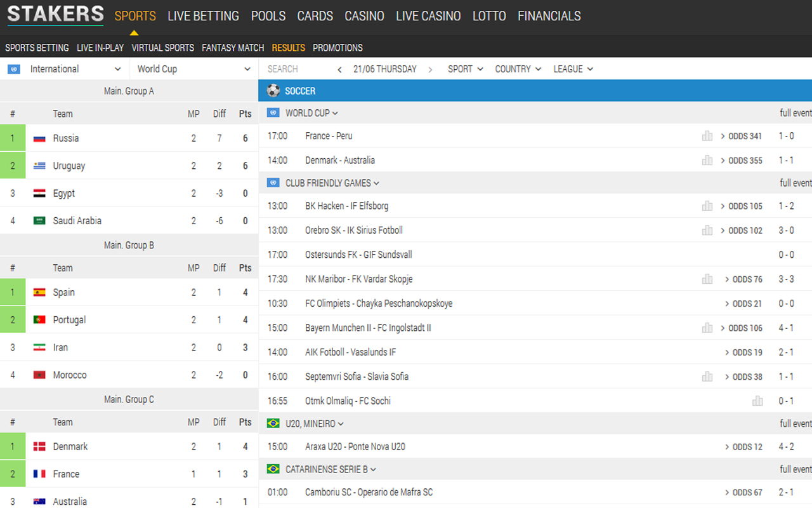The height and width of the screenshot is (508, 812).
Task: Open the statistics icon for Denmark - Australia
Action: (707, 160)
